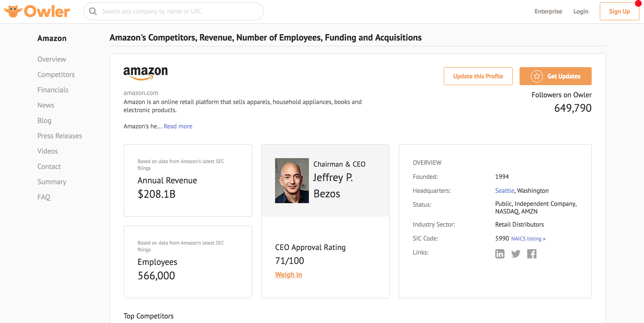Jump to News in sidebar
Image resolution: width=644 pixels, height=323 pixels.
click(x=46, y=105)
